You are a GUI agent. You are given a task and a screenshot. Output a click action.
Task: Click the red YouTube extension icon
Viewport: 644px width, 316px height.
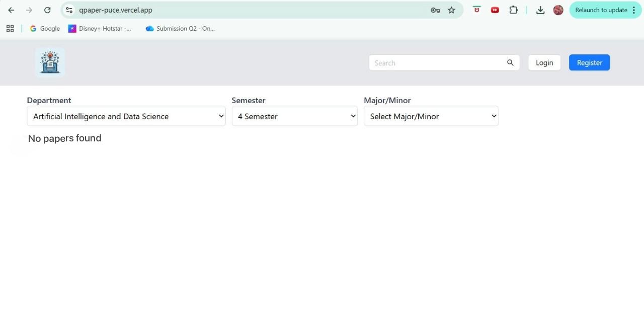(x=495, y=10)
